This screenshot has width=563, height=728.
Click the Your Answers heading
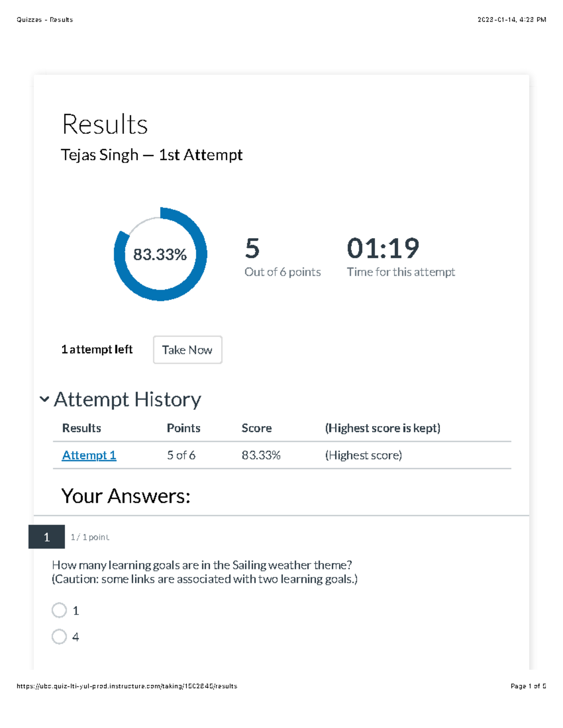coord(127,496)
